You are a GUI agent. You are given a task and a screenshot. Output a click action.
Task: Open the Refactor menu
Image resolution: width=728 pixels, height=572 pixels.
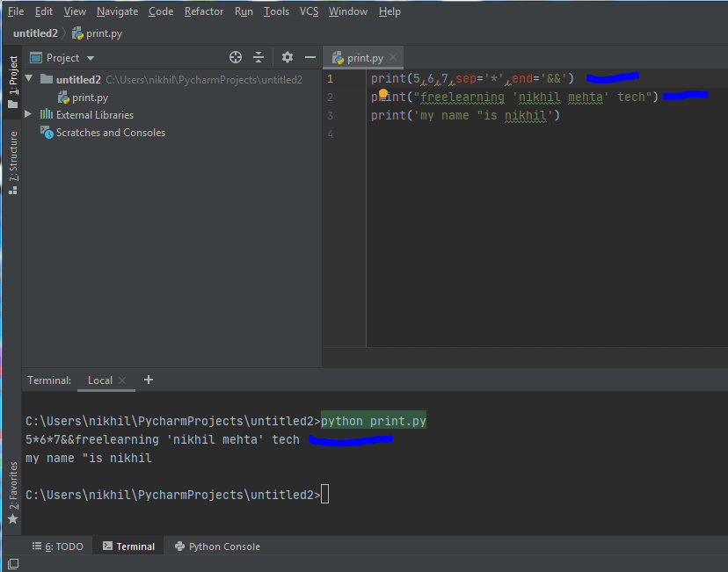(x=204, y=11)
